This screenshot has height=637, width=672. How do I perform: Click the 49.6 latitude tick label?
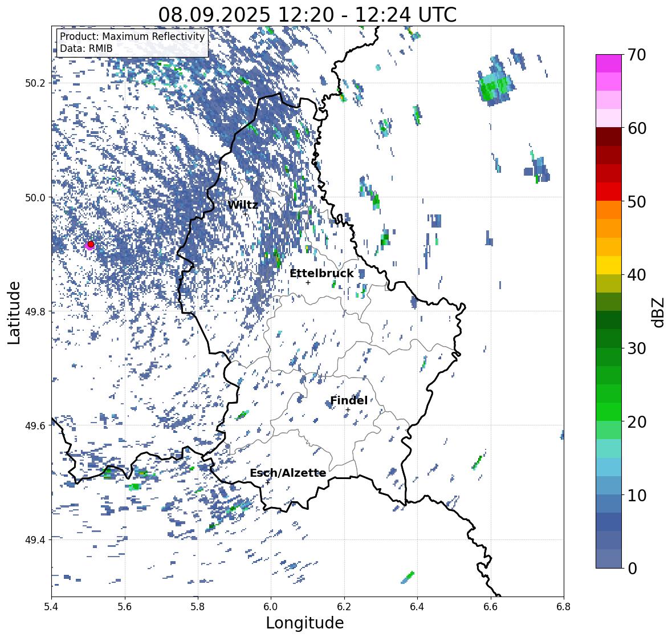(x=35, y=425)
